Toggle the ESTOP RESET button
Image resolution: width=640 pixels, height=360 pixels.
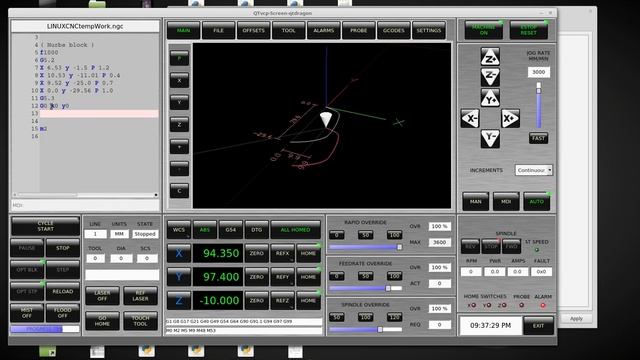click(529, 30)
